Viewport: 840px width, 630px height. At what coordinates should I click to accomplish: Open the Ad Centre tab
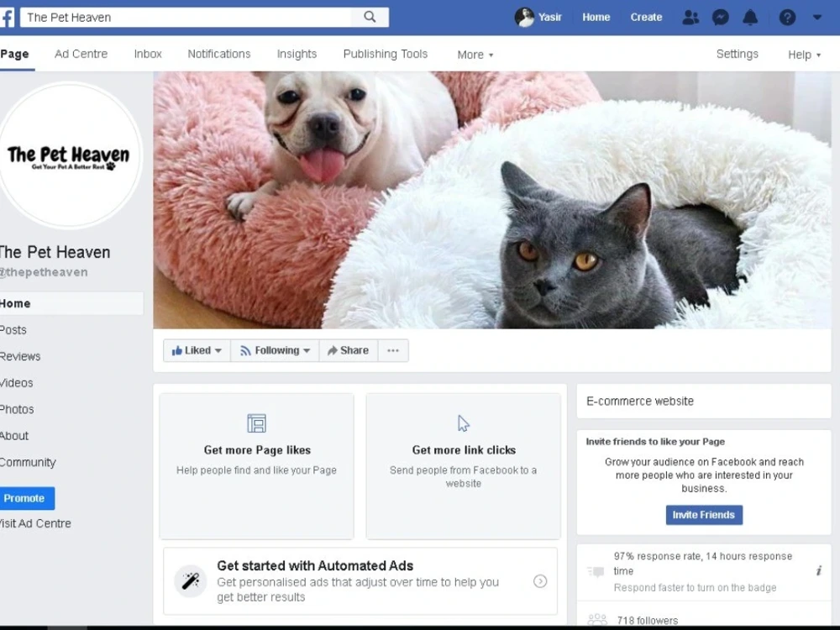(x=81, y=54)
